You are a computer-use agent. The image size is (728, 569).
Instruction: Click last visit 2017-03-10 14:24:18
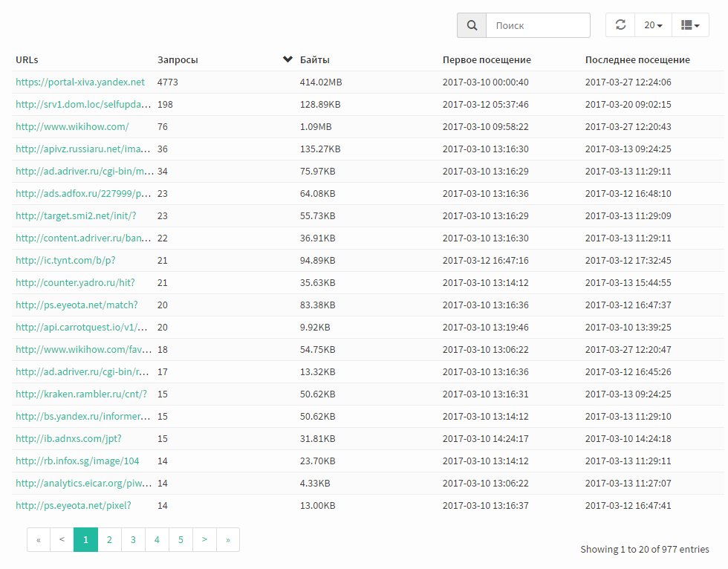(x=628, y=438)
